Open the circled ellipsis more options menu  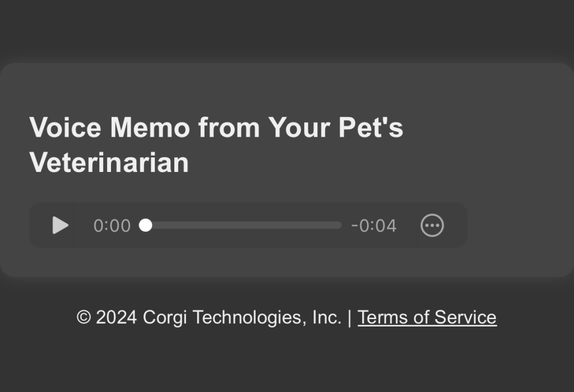tap(432, 225)
